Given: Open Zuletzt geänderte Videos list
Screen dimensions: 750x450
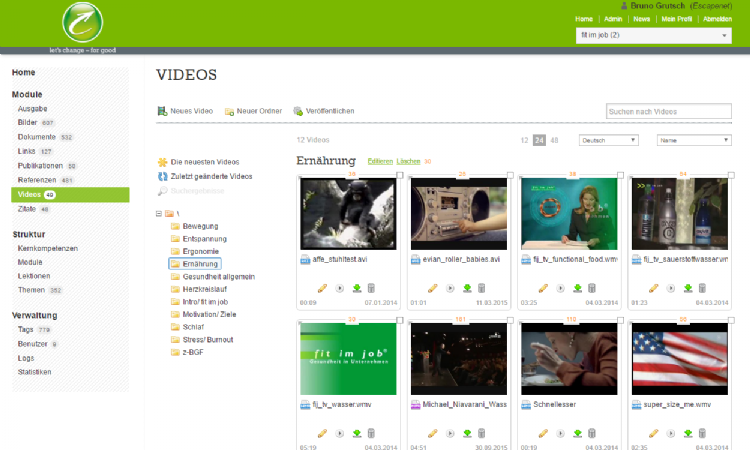Looking at the screenshot, I should [x=162, y=176].
